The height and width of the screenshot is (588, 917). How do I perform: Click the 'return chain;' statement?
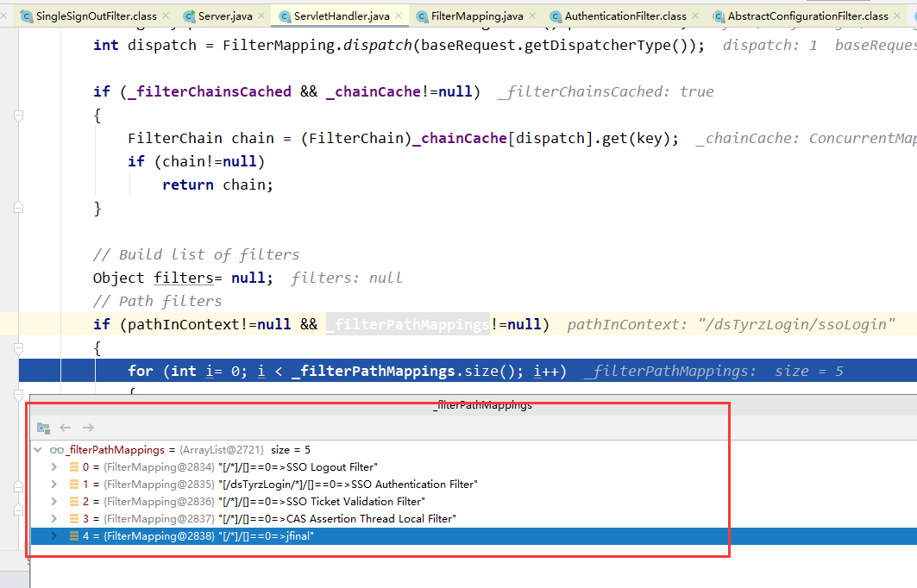(x=217, y=185)
